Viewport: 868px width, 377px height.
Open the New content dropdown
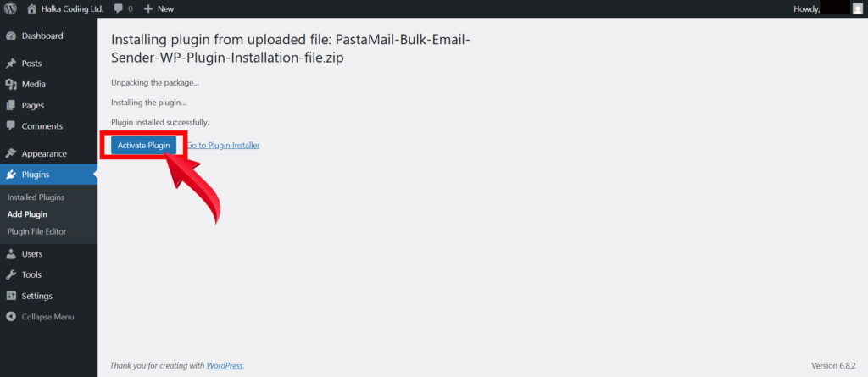point(159,8)
